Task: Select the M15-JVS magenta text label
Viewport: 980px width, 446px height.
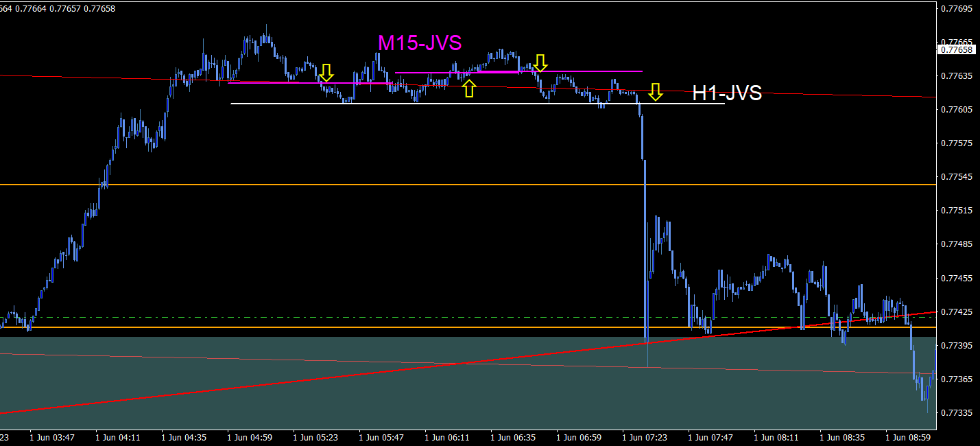Action: click(420, 43)
